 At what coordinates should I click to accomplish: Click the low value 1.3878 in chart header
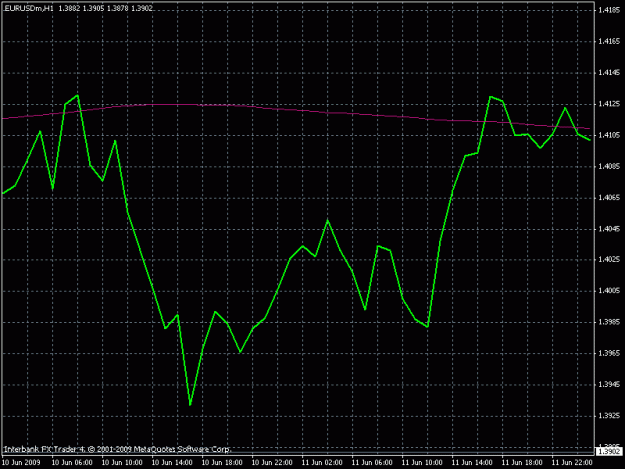click(118, 8)
